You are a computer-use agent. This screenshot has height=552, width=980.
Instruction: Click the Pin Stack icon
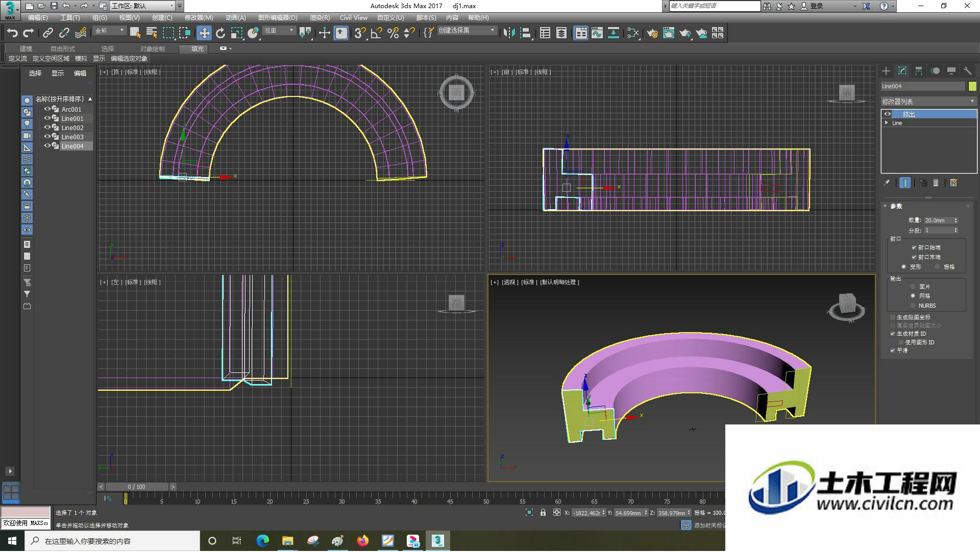pyautogui.click(x=887, y=183)
